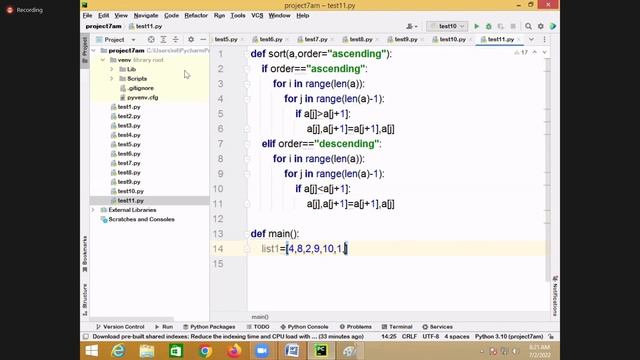The image size is (640, 360).
Task: Expand External Libraries node
Action: [x=93, y=210]
